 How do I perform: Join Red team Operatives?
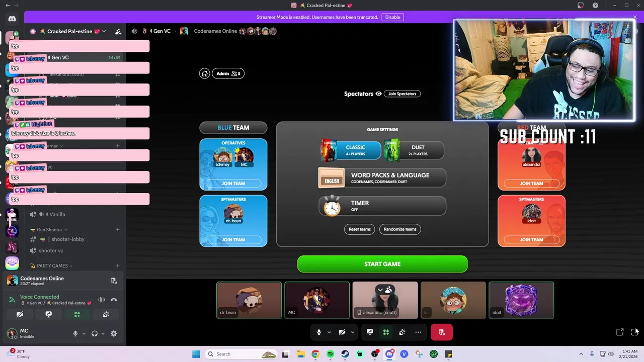point(531,184)
